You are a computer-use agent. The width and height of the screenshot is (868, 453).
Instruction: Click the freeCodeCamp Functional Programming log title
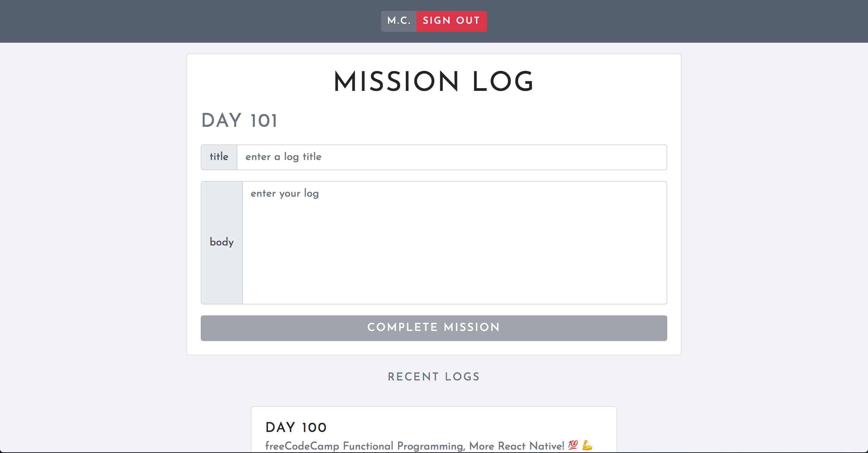click(414, 446)
